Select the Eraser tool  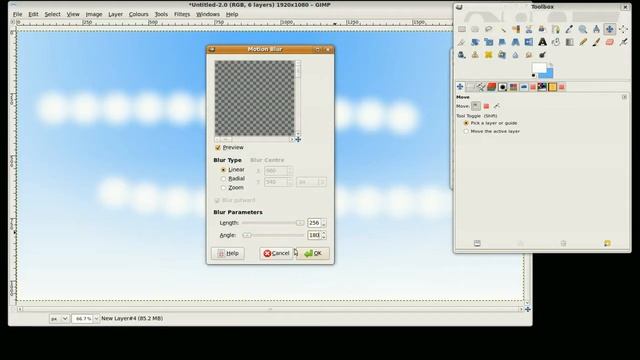click(x=610, y=42)
